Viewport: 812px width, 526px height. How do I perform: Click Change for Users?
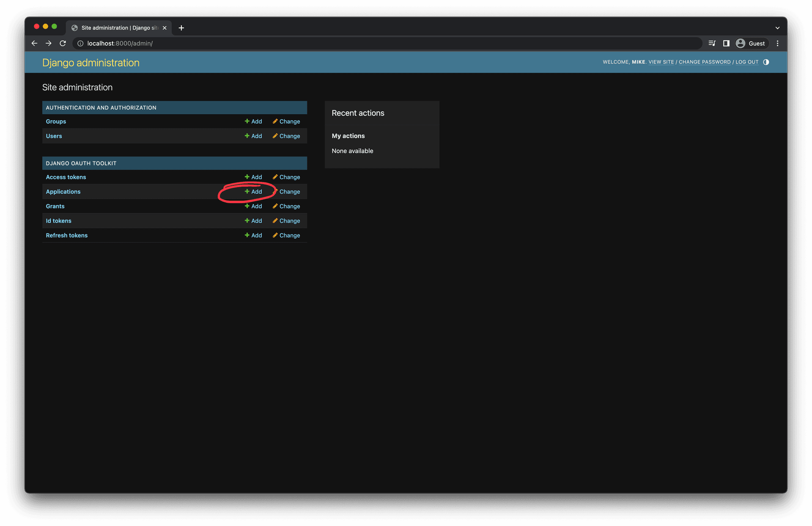286,136
